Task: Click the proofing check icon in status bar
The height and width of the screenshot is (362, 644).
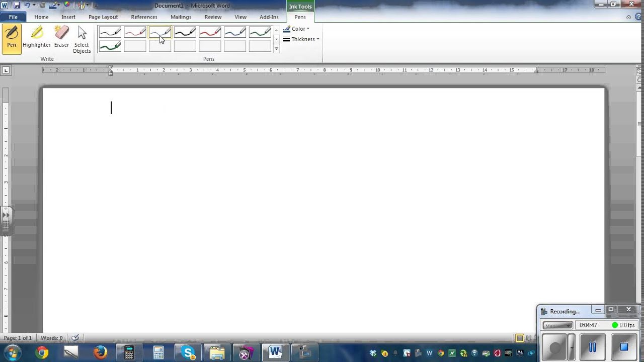Action: click(x=75, y=338)
